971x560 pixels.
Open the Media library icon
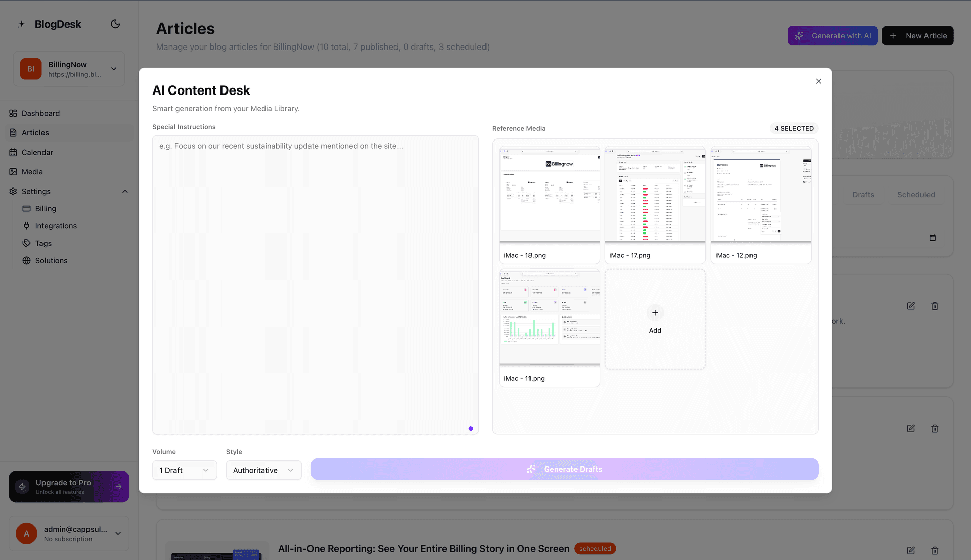pyautogui.click(x=13, y=171)
